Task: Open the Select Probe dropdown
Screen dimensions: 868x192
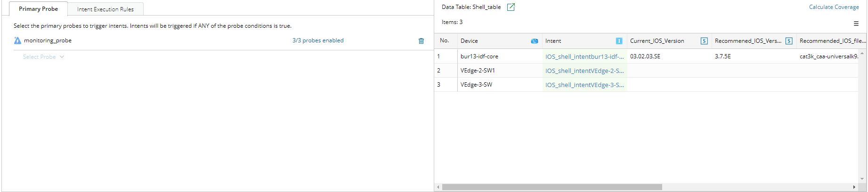Action: (x=43, y=57)
